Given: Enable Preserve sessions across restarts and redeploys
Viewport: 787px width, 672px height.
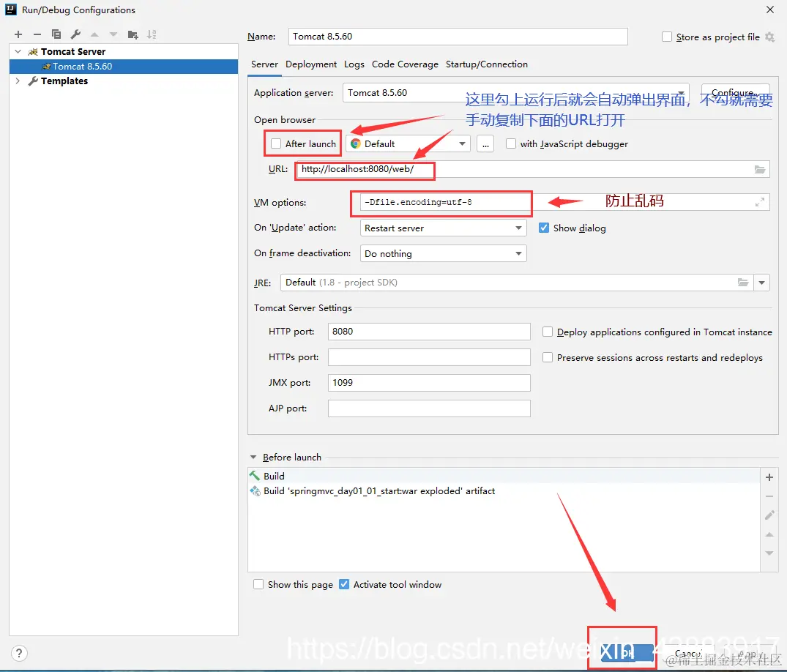Looking at the screenshot, I should pyautogui.click(x=548, y=357).
